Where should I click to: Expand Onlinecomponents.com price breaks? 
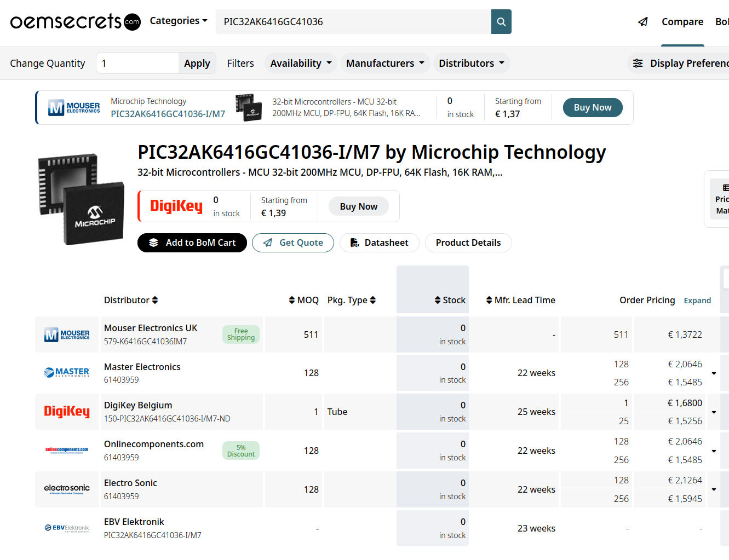714,451
